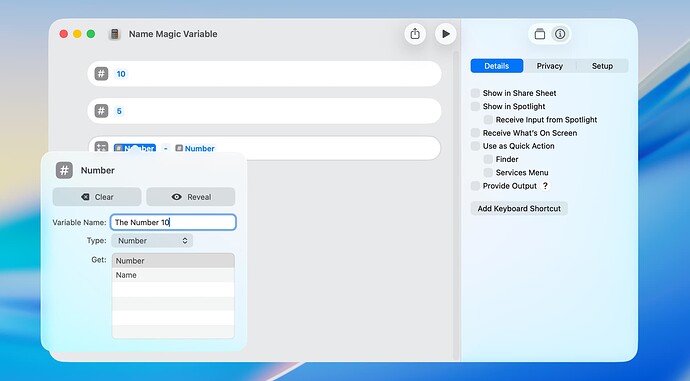Click the Name Magic Variable title
Screen dimensions: 690x381
click(173, 34)
